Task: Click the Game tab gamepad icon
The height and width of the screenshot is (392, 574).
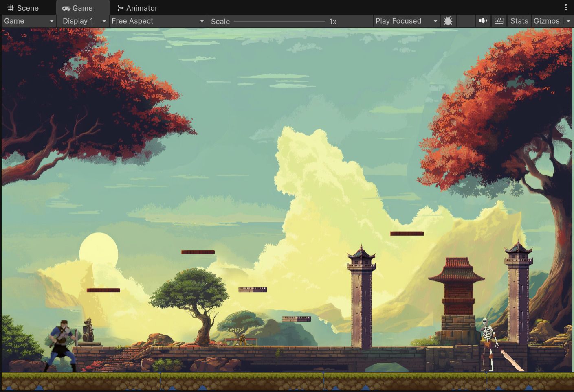Action: (x=66, y=8)
